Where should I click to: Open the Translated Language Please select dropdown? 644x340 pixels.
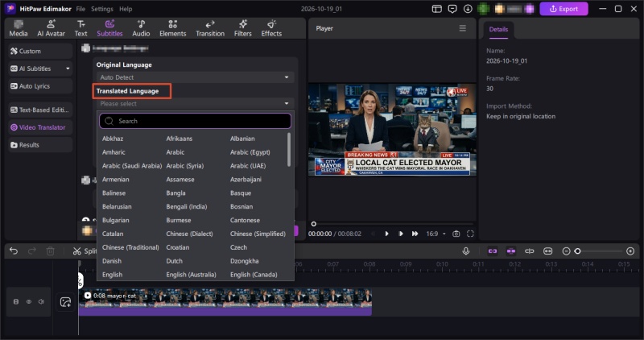[x=195, y=104]
